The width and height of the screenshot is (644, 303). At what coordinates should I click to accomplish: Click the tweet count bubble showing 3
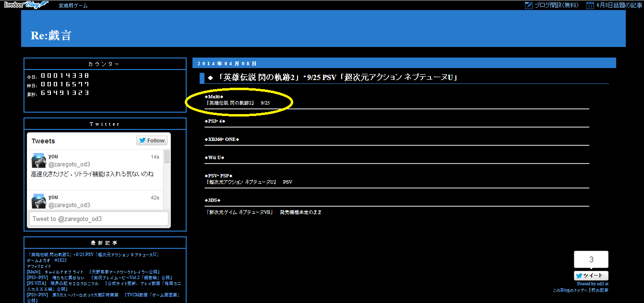(x=591, y=259)
